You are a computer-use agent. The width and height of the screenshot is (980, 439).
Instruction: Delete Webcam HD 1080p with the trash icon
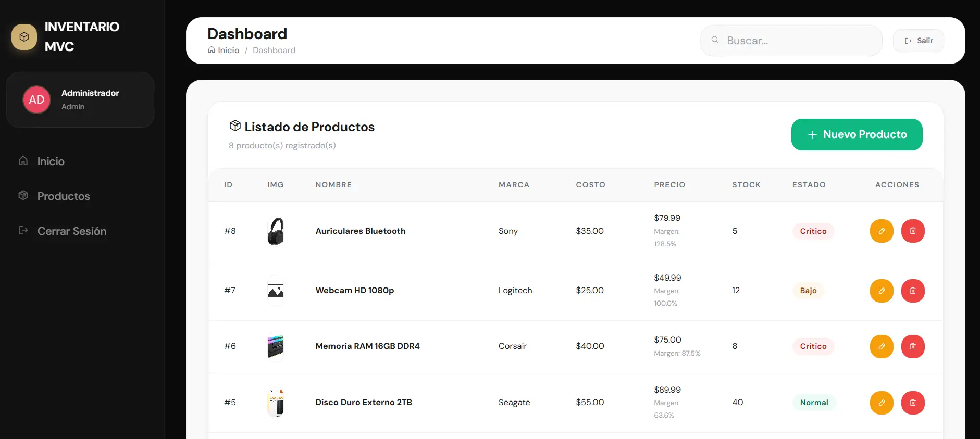913,291
